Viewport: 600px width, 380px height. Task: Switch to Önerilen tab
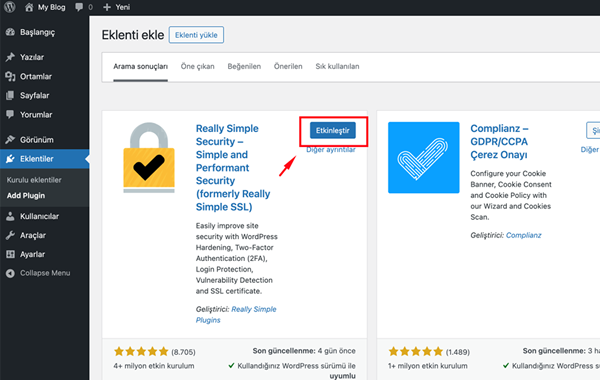click(x=288, y=67)
